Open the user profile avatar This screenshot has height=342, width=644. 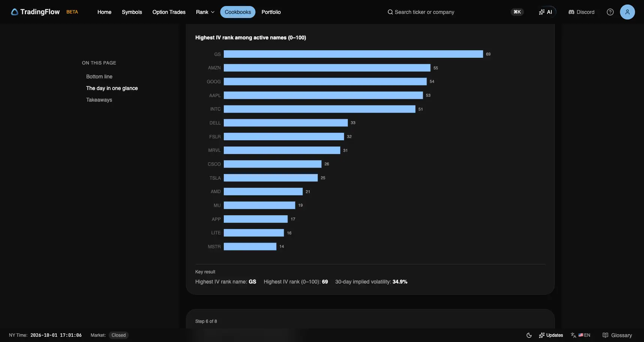click(x=627, y=12)
